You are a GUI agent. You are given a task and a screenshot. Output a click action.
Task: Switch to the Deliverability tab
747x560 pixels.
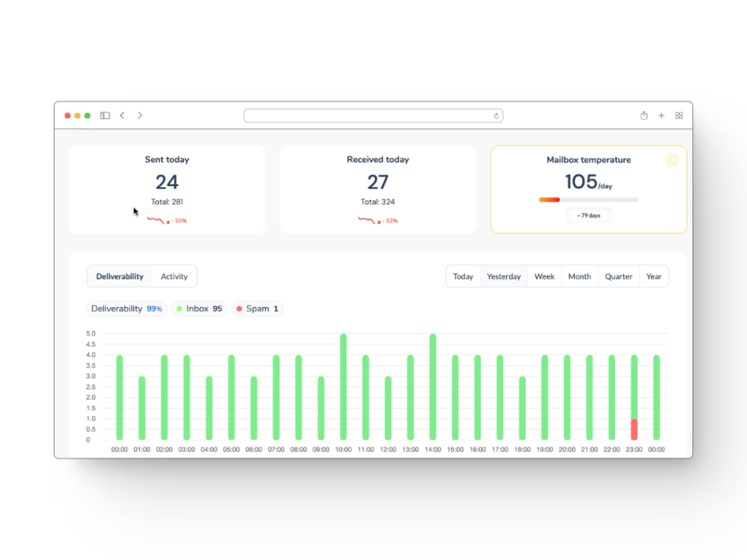tap(120, 276)
